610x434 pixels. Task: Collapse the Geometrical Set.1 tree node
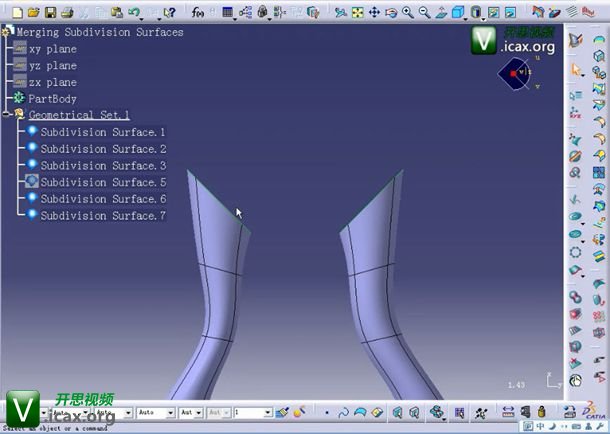(x=7, y=115)
